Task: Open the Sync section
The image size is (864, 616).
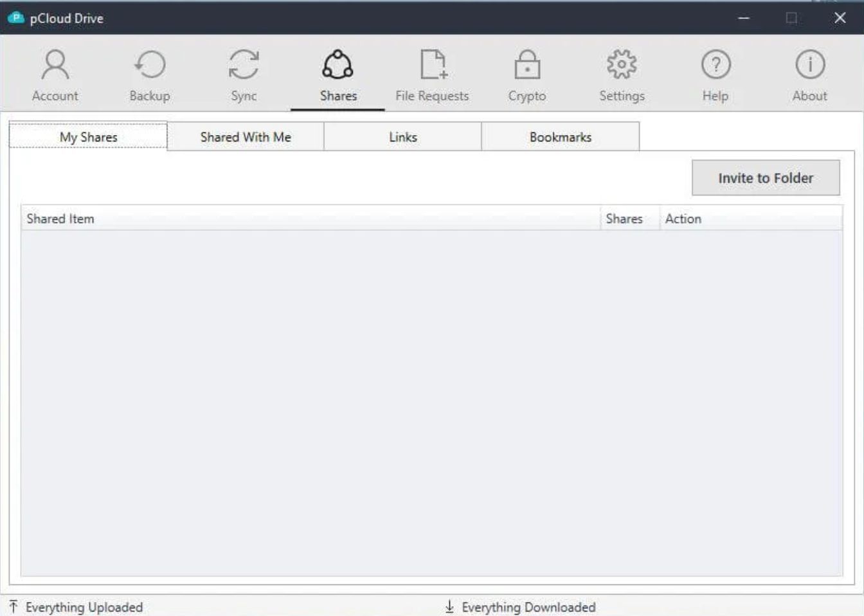Action: click(x=244, y=76)
